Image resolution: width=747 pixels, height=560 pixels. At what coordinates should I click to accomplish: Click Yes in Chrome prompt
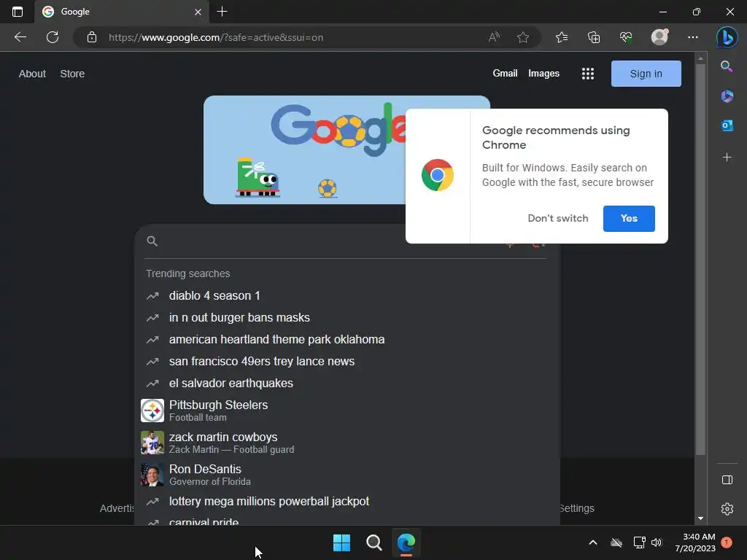629,219
